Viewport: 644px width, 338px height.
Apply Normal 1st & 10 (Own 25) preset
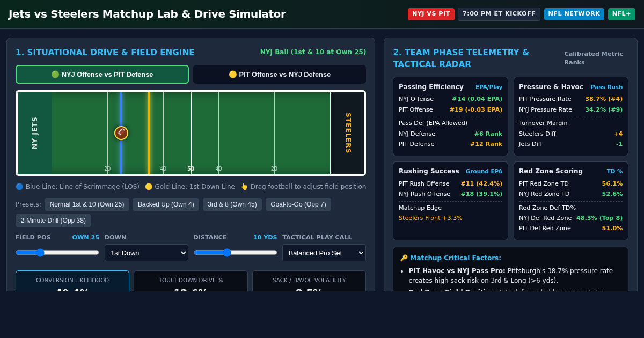87,204
